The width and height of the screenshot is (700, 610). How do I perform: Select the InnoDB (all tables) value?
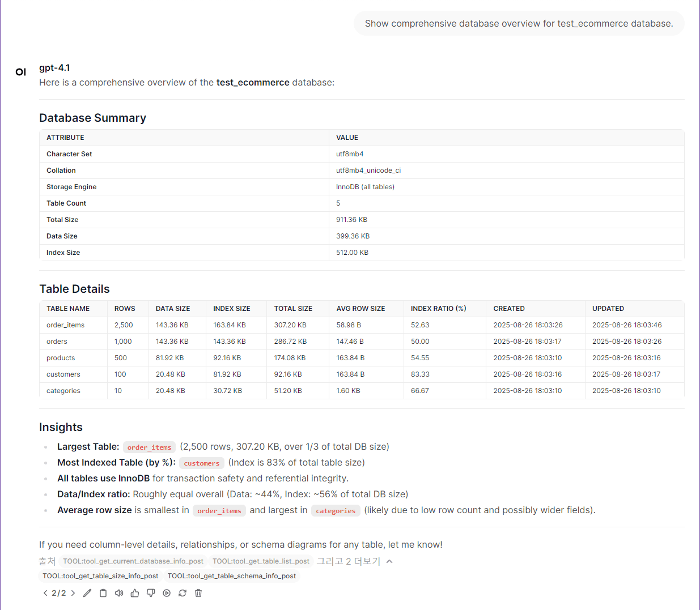point(365,187)
